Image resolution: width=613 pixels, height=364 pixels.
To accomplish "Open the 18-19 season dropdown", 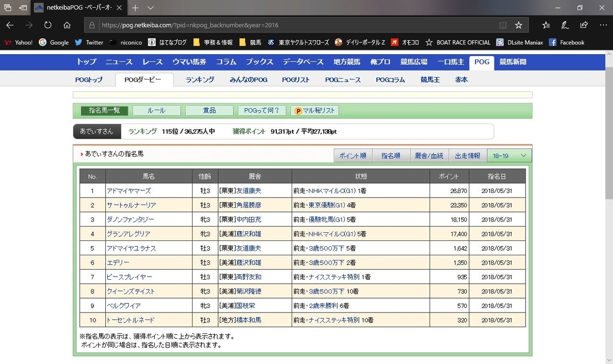I will coord(509,156).
